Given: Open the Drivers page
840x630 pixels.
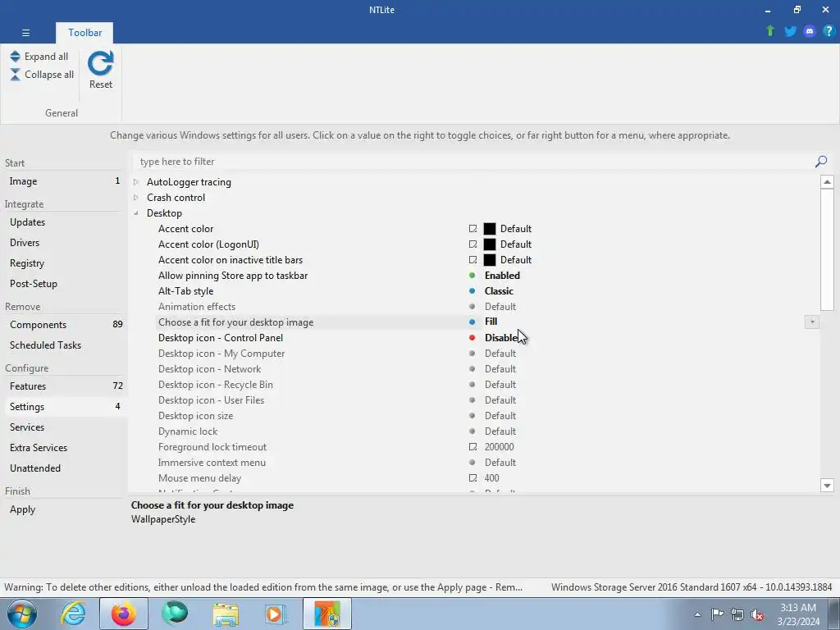Looking at the screenshot, I should click(64, 243).
